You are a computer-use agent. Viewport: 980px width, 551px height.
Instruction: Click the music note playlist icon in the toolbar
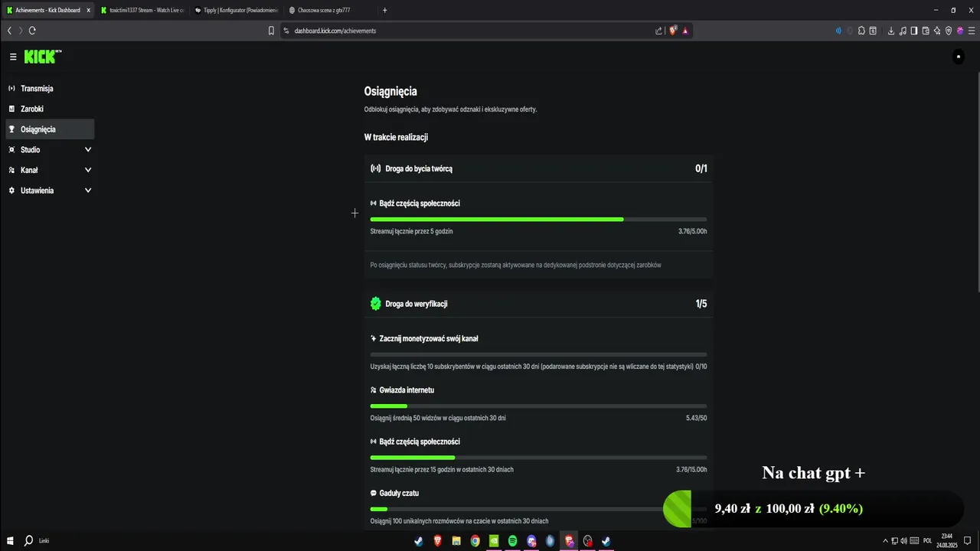coord(903,31)
